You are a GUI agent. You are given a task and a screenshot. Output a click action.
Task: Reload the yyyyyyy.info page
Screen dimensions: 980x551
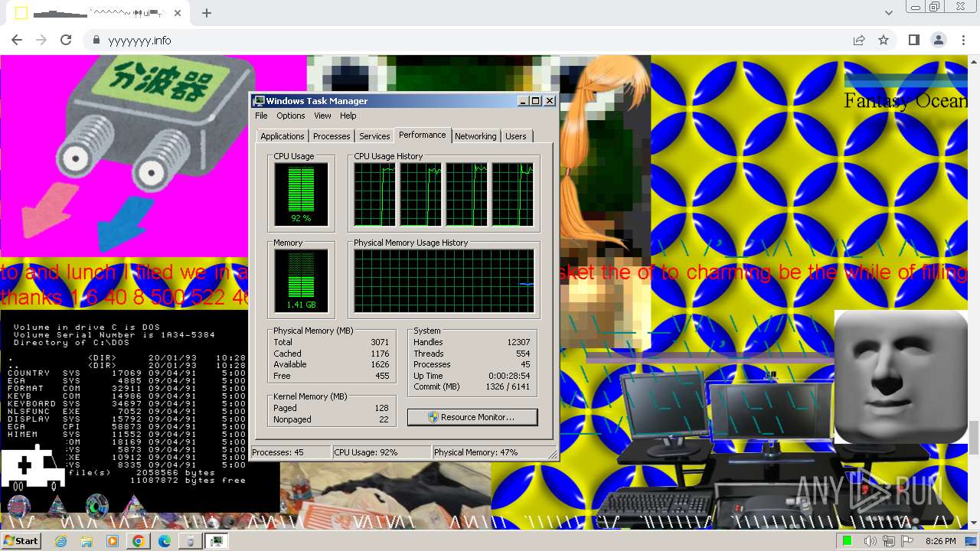pyautogui.click(x=66, y=40)
